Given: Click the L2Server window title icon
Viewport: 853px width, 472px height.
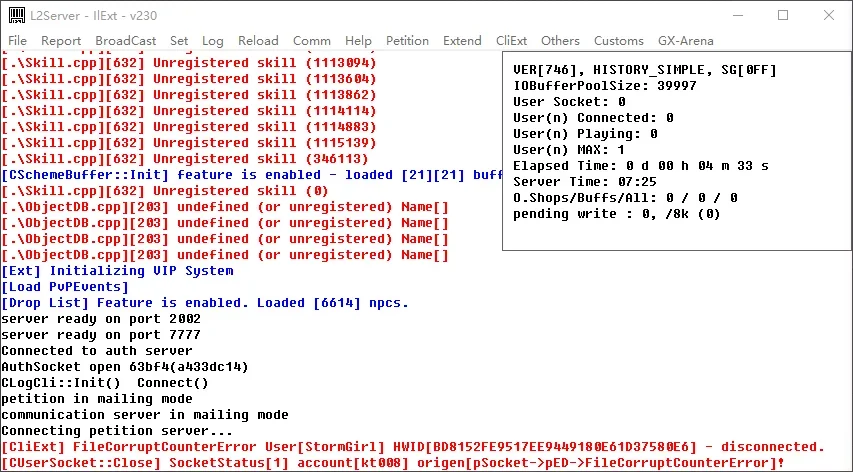Looking at the screenshot, I should tap(17, 15).
